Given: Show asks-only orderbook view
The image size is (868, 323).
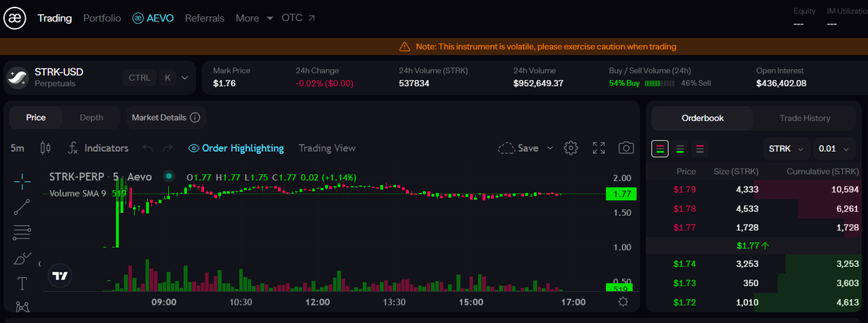Looking at the screenshot, I should (701, 149).
